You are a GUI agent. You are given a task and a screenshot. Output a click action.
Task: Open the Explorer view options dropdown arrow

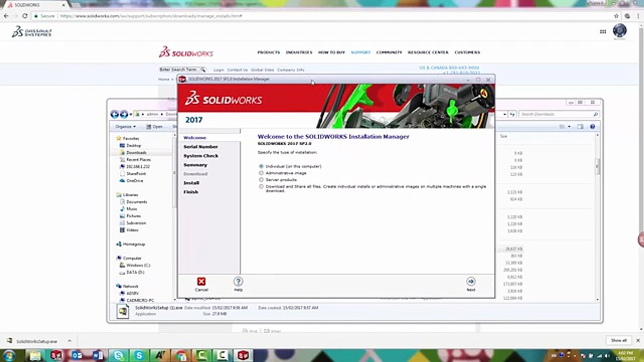click(x=569, y=126)
